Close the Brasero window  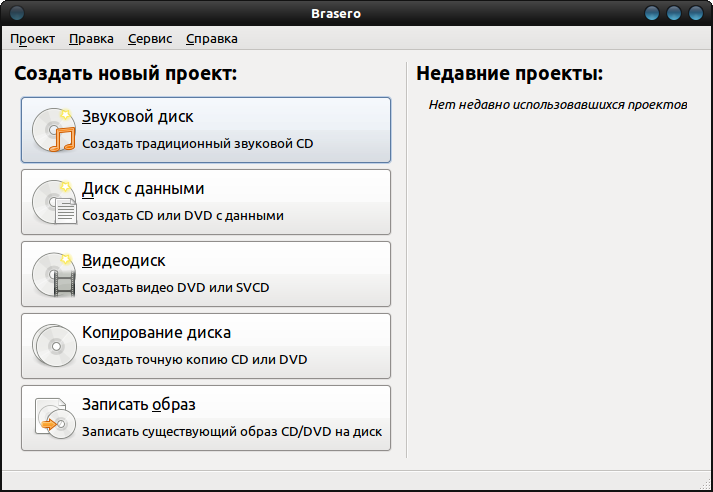click(696, 13)
